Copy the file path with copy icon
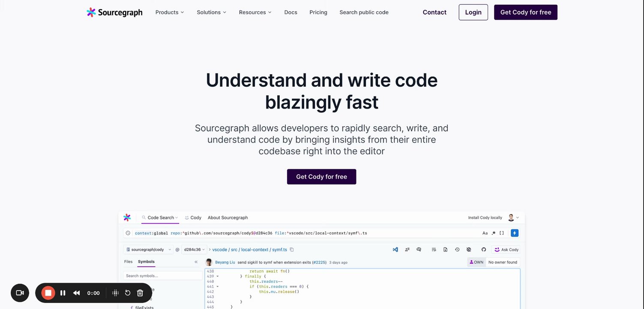The width and height of the screenshot is (644, 309). click(x=292, y=249)
